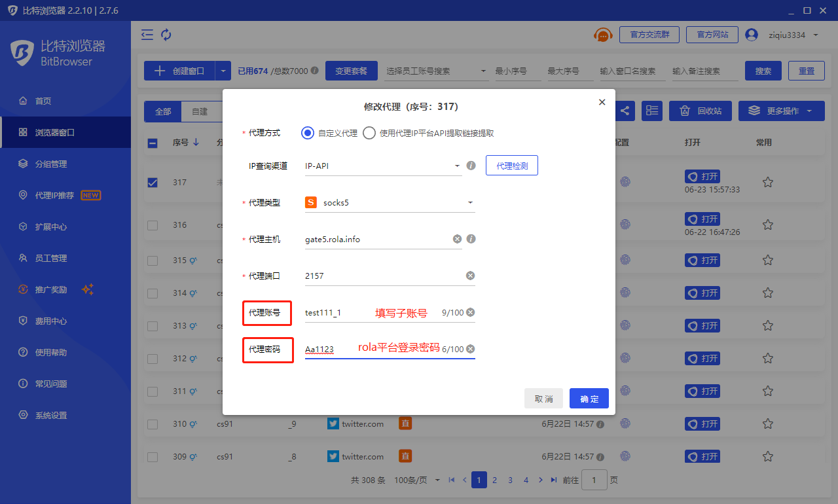Select proxy IP platform API extraction option
Viewport: 838px width, 504px height.
369,133
